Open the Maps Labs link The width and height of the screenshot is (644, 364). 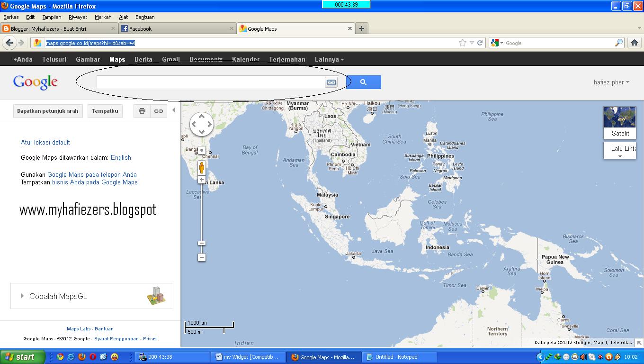[x=79, y=328]
